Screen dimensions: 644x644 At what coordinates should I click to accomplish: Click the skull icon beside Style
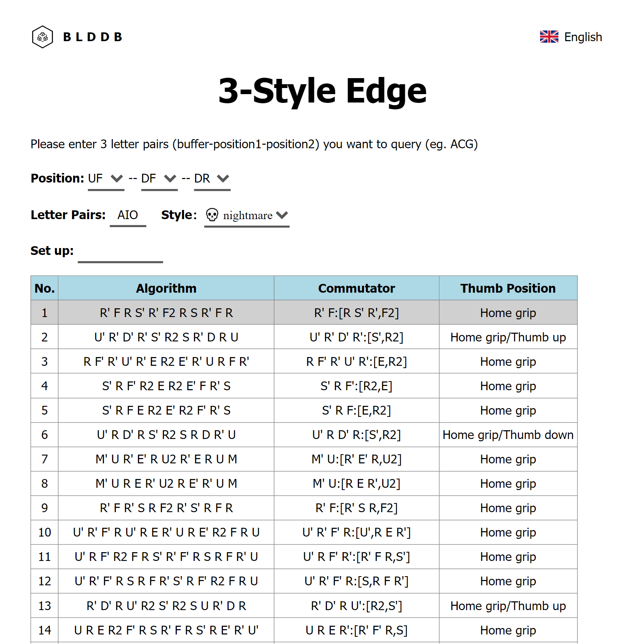[212, 215]
